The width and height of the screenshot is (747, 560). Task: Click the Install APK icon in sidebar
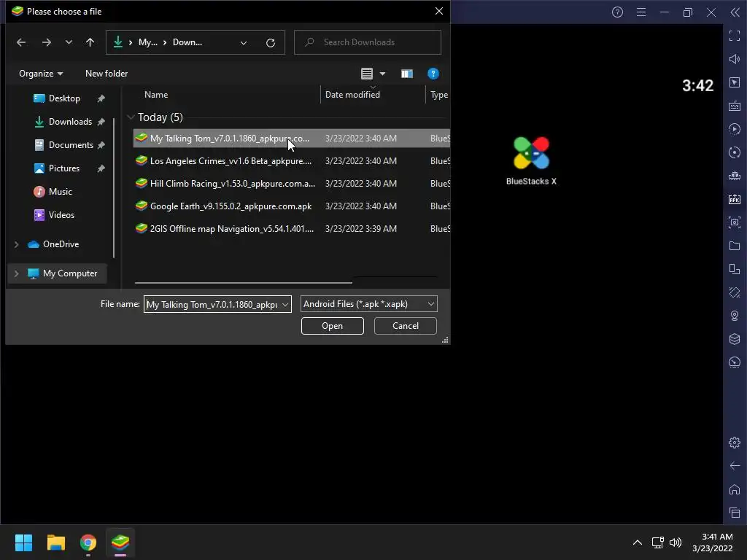734,199
